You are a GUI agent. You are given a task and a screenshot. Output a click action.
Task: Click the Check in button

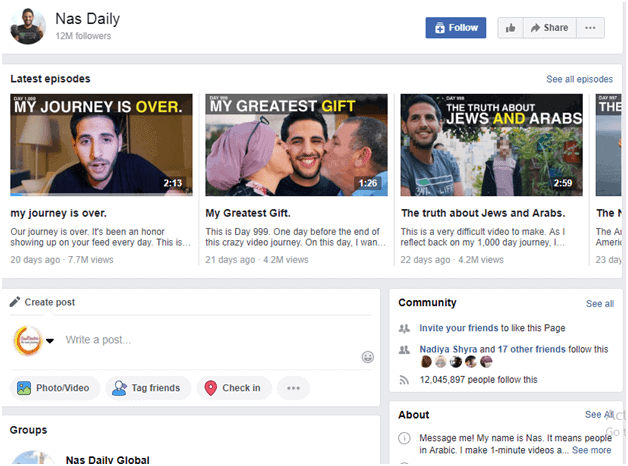tap(234, 388)
